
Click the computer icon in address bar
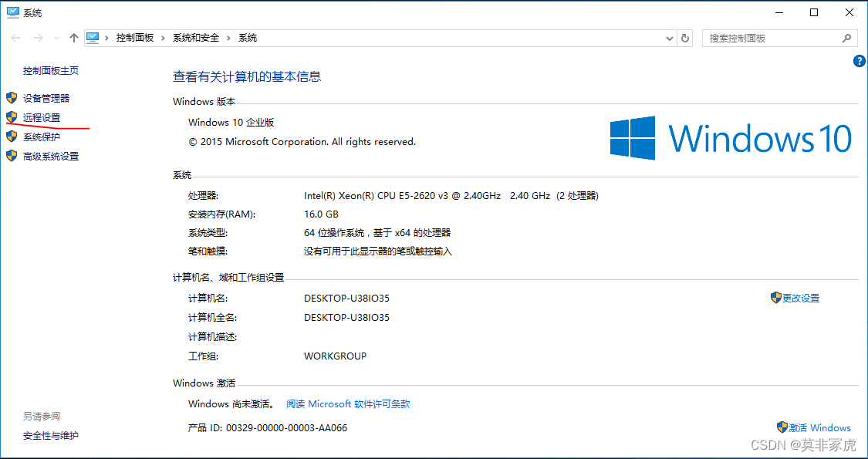click(x=93, y=38)
